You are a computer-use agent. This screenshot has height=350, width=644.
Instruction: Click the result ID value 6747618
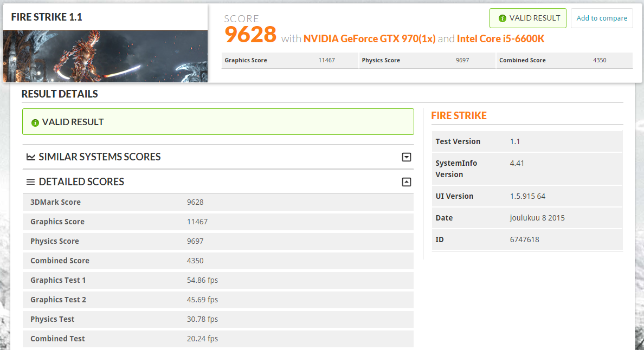click(x=524, y=239)
